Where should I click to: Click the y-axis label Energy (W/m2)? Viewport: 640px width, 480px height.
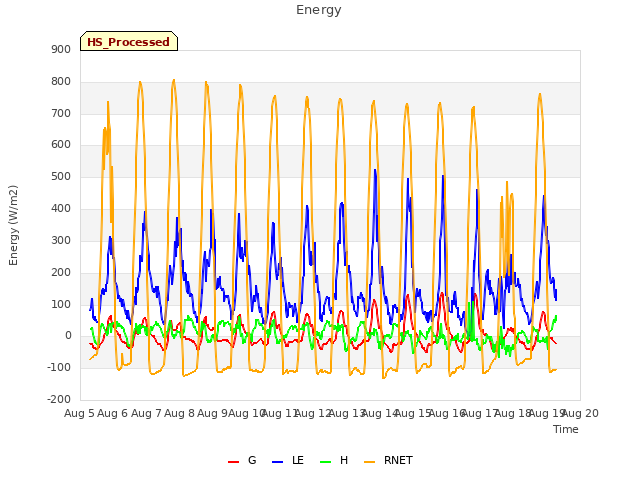[13, 225]
